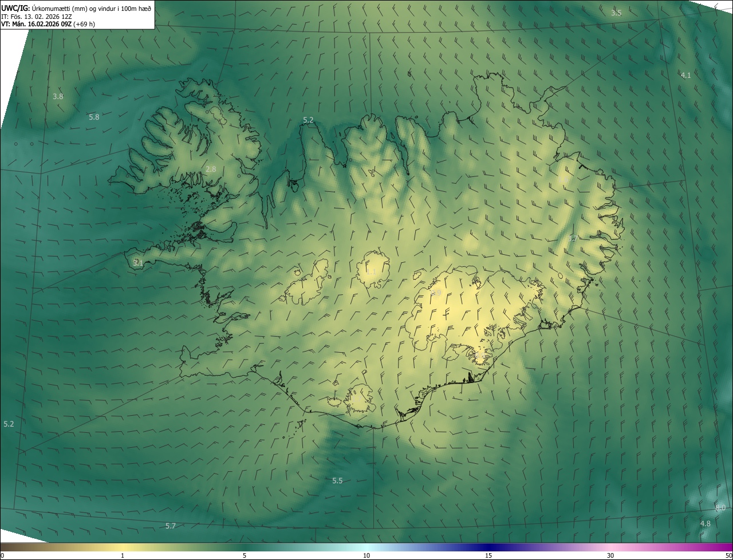Click the 5.8 value label on the map
Viewport: 733px width, 560px height.
click(94, 117)
